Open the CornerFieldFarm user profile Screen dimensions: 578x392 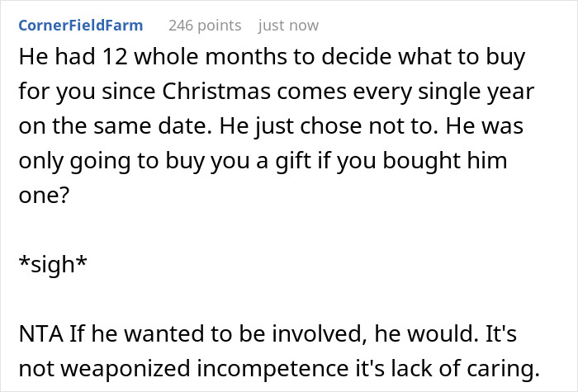79,25
